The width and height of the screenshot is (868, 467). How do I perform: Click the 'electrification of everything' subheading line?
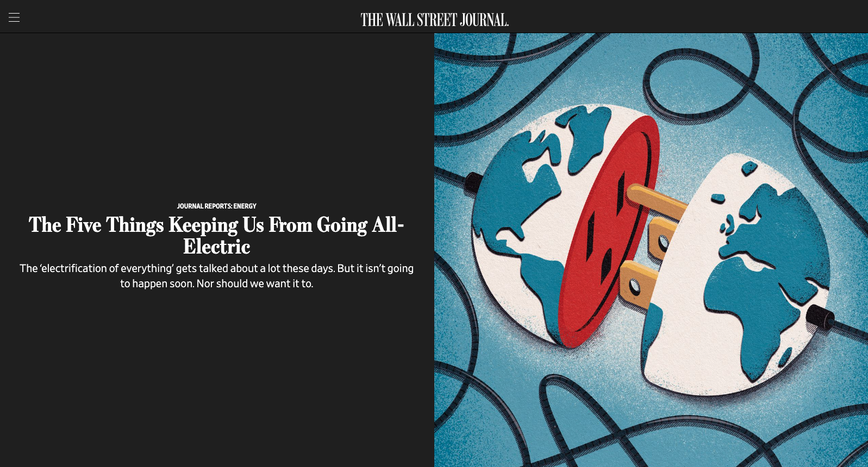216,268
